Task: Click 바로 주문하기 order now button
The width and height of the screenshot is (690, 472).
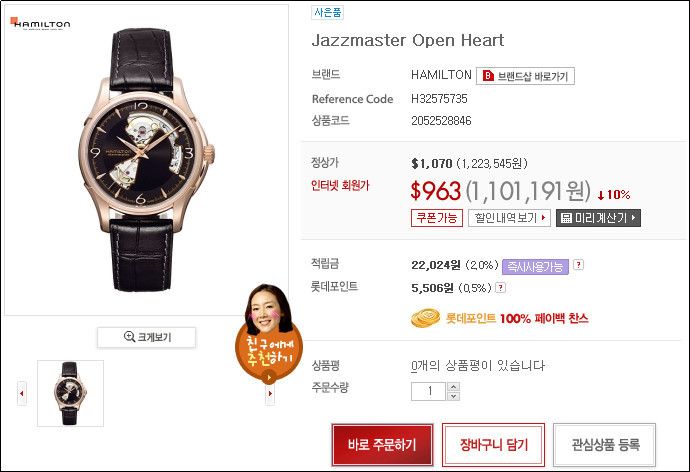Action: pos(382,444)
